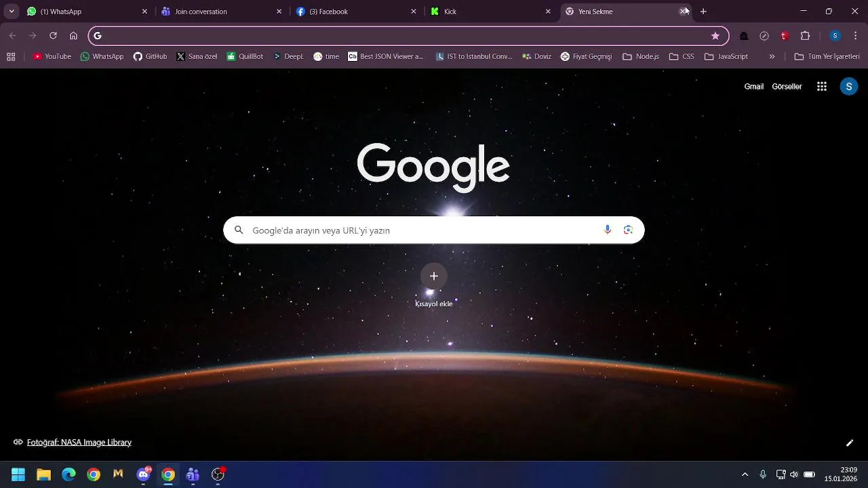Open the Fotoğraf: NASA Image Library link
The width and height of the screenshot is (868, 488).
(79, 443)
